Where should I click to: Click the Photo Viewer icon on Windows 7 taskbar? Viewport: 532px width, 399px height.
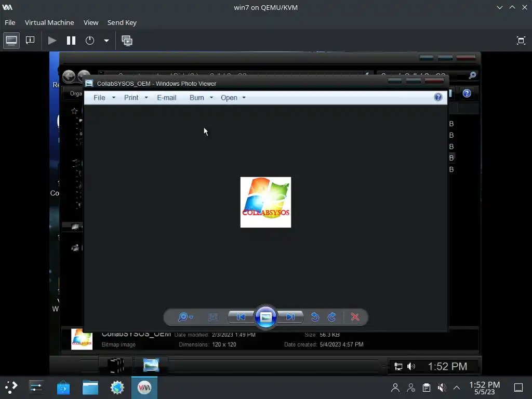(151, 365)
